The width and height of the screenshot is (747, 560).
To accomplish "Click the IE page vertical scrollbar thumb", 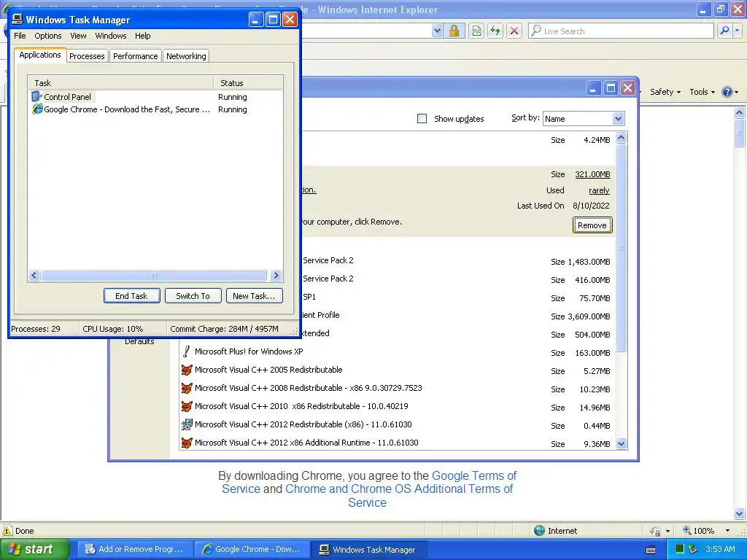I will click(739, 133).
